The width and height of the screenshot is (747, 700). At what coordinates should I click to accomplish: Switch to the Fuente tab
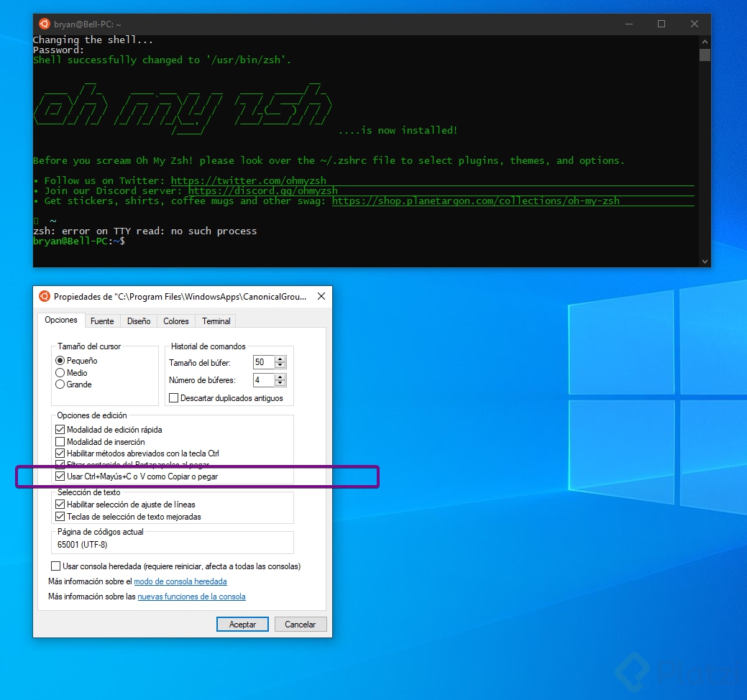[102, 321]
